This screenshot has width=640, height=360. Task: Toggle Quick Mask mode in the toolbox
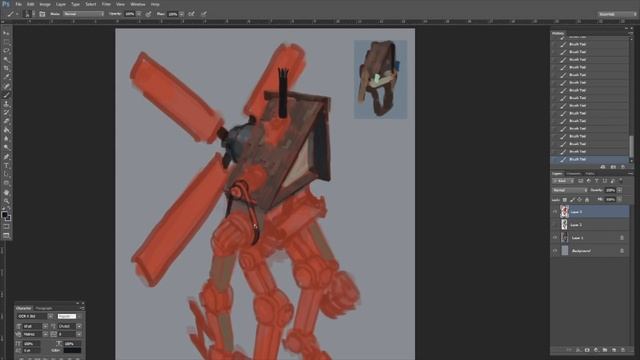[x=6, y=227]
